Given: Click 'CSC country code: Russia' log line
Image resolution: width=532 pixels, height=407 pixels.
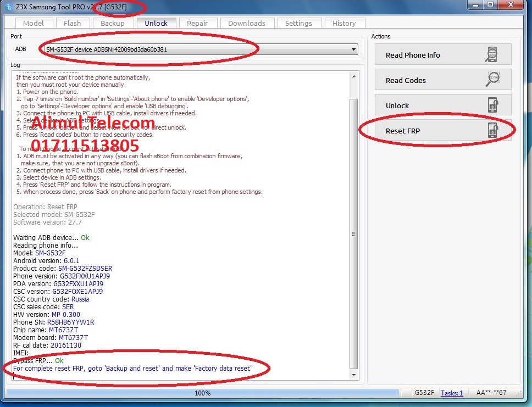Looking at the screenshot, I should [51, 299].
